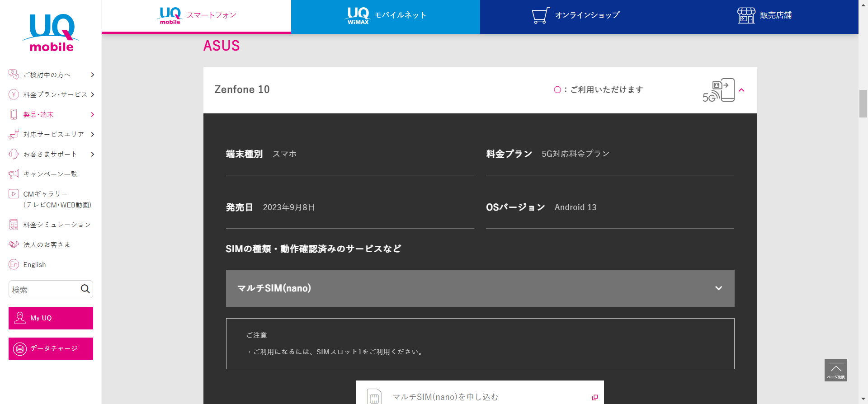
Task: Click the scrollbar down arrow
Action: pyautogui.click(x=863, y=399)
